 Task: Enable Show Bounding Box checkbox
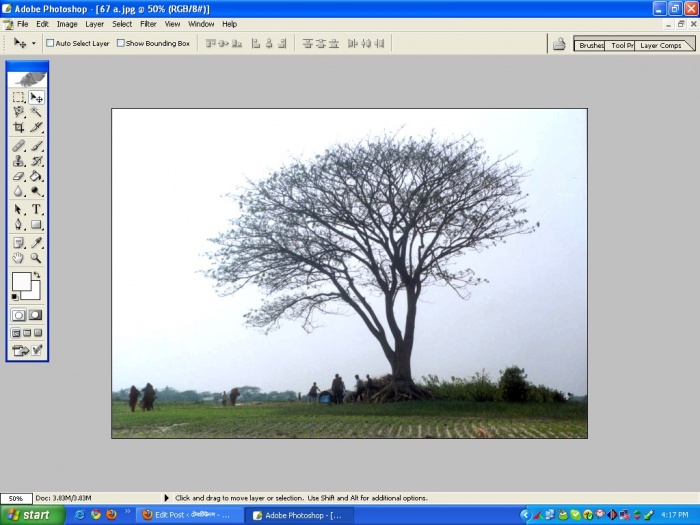point(121,43)
